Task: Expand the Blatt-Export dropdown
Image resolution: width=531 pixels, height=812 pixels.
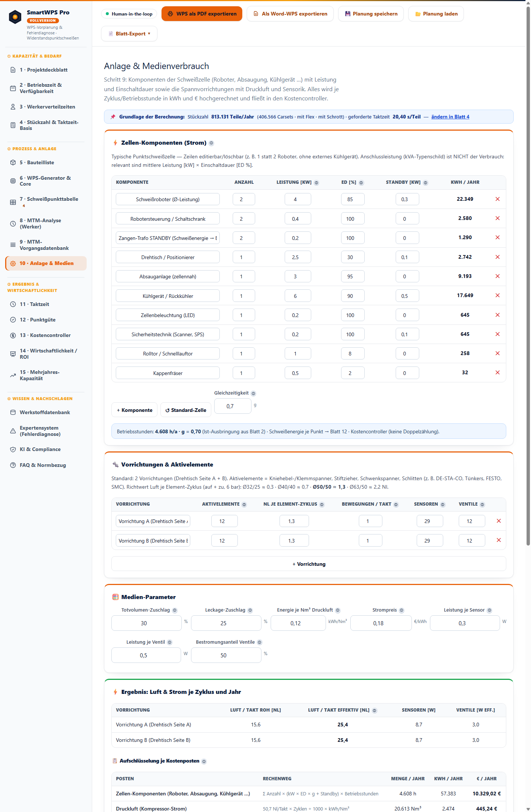Action: point(129,34)
